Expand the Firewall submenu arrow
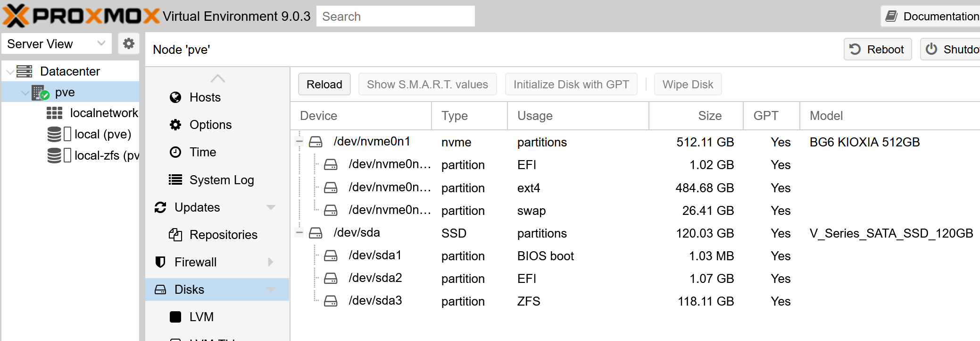 pyautogui.click(x=271, y=262)
